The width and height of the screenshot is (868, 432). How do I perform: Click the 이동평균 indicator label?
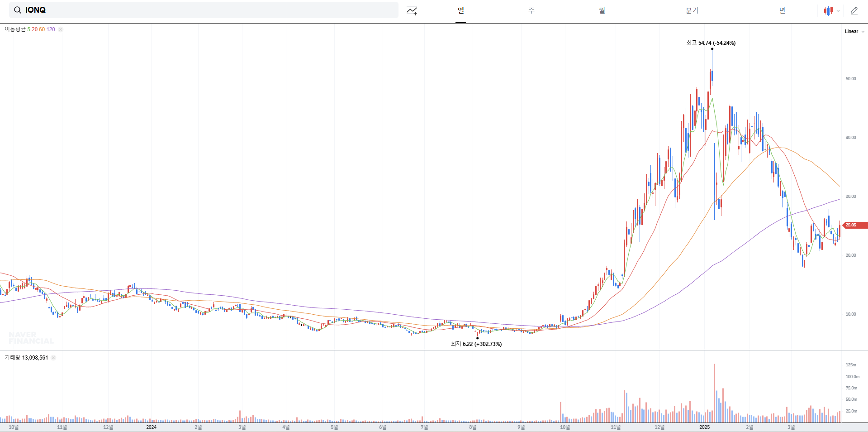click(15, 29)
